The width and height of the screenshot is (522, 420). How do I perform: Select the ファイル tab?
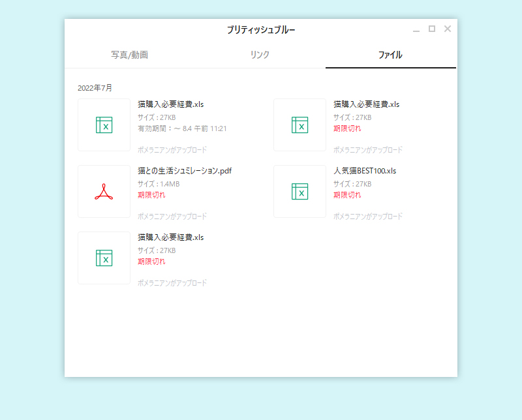coord(391,55)
